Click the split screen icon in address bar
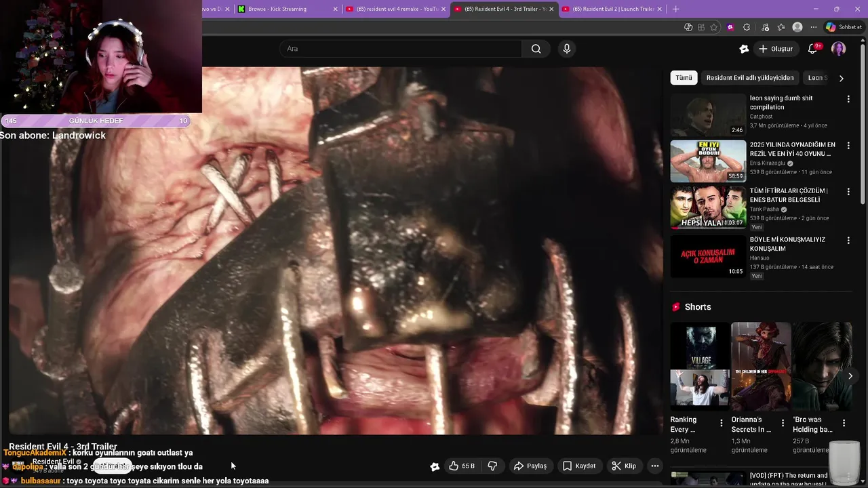This screenshot has height=488, width=868. [x=701, y=27]
